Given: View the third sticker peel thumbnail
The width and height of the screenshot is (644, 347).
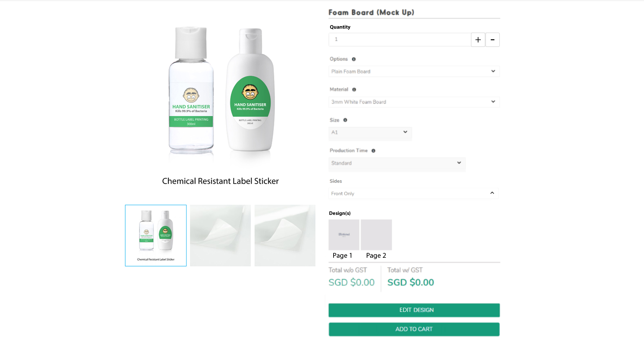Looking at the screenshot, I should [285, 236].
